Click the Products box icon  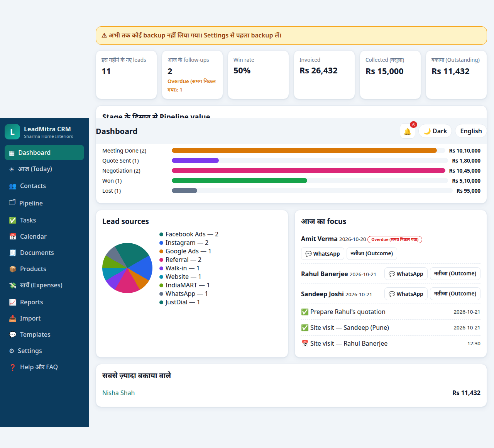13,269
